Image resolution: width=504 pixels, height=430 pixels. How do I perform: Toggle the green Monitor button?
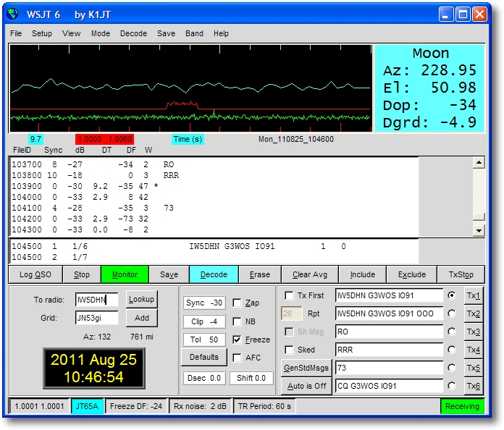click(125, 274)
